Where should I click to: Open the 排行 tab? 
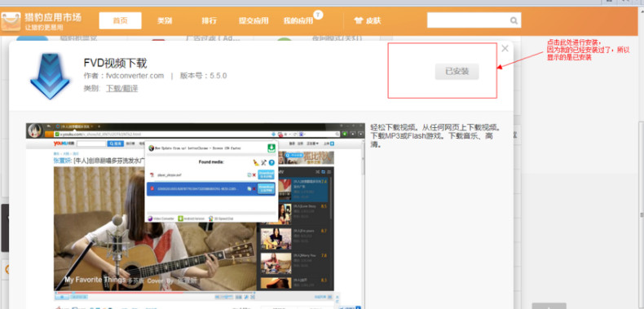[x=209, y=20]
